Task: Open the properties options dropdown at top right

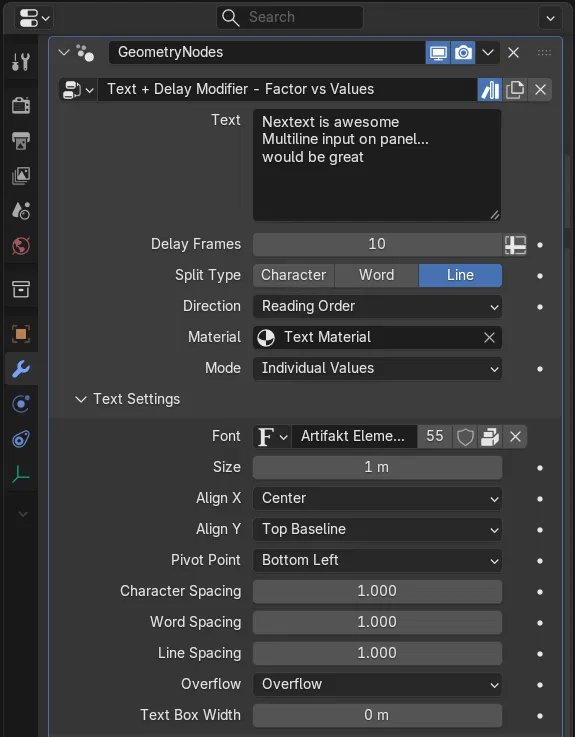Action: (550, 19)
